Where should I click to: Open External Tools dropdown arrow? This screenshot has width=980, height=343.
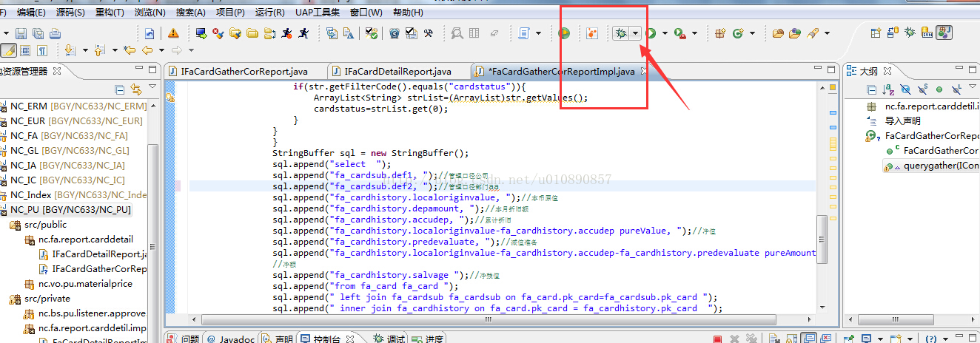coord(694,33)
